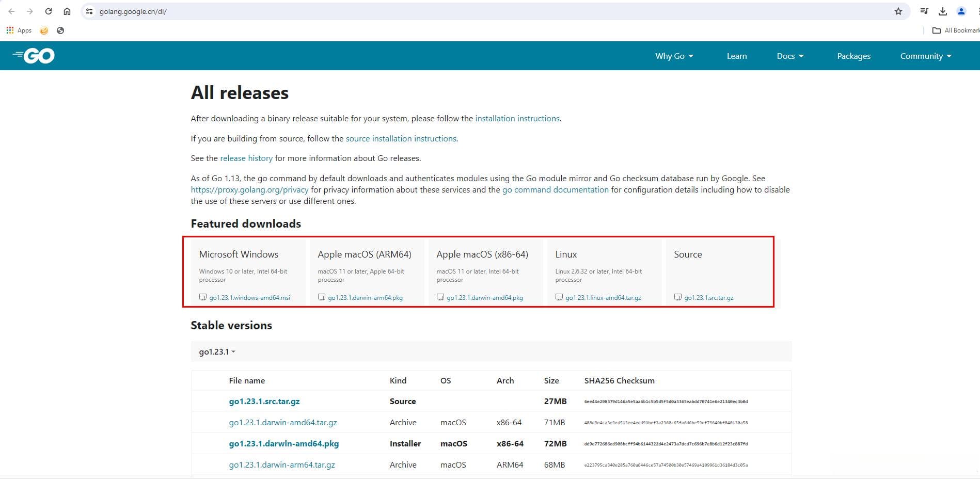Download go1.23.1.linux-amd64.tar.gz from featured downloads
The width and height of the screenshot is (980, 481).
[x=603, y=298]
